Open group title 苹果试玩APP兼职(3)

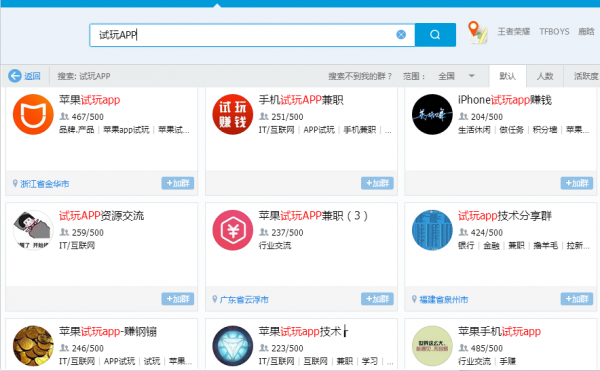pos(313,216)
